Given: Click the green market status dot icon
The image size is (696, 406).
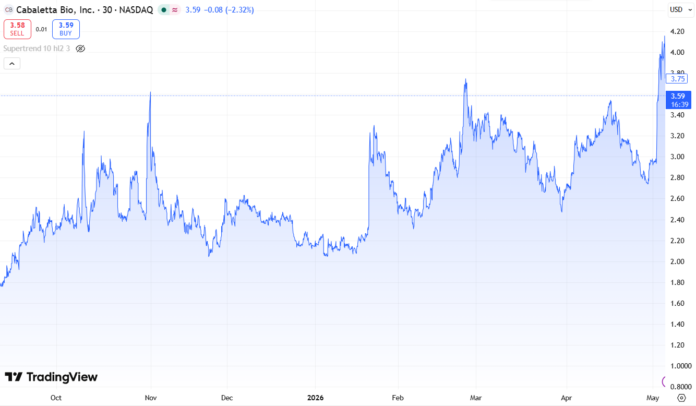Looking at the screenshot, I should 164,10.
